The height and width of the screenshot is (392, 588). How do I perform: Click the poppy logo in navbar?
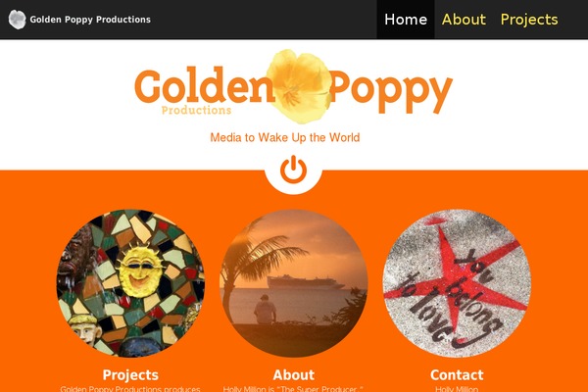tap(18, 20)
